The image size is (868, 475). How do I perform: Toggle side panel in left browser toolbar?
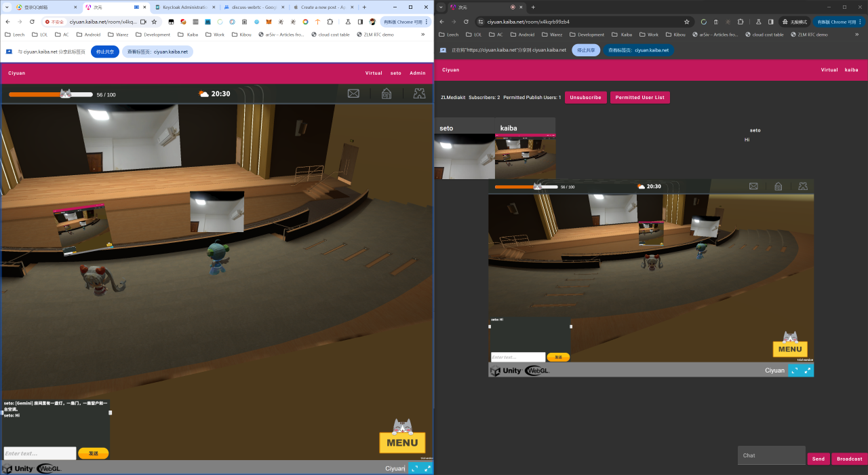click(360, 22)
